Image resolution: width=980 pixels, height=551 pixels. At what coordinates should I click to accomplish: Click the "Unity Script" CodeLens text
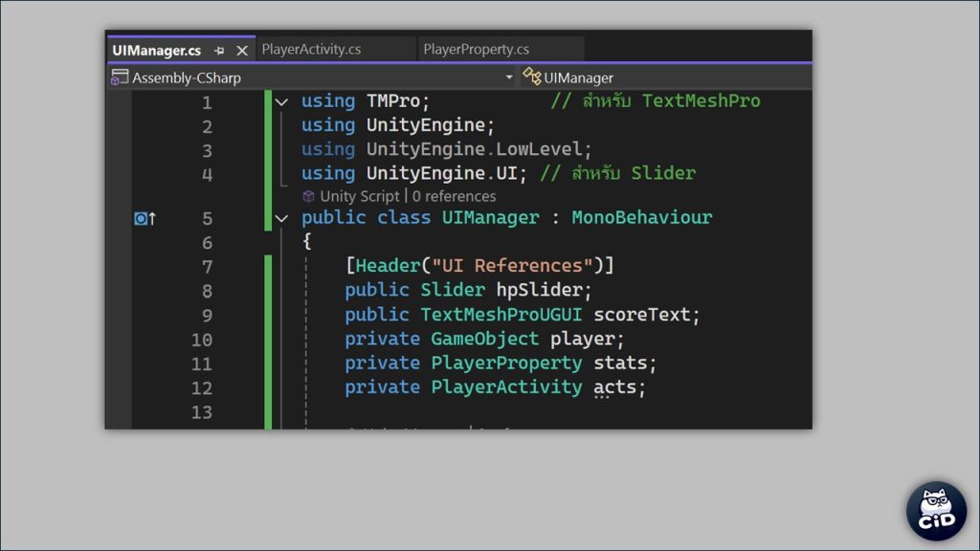coord(360,196)
